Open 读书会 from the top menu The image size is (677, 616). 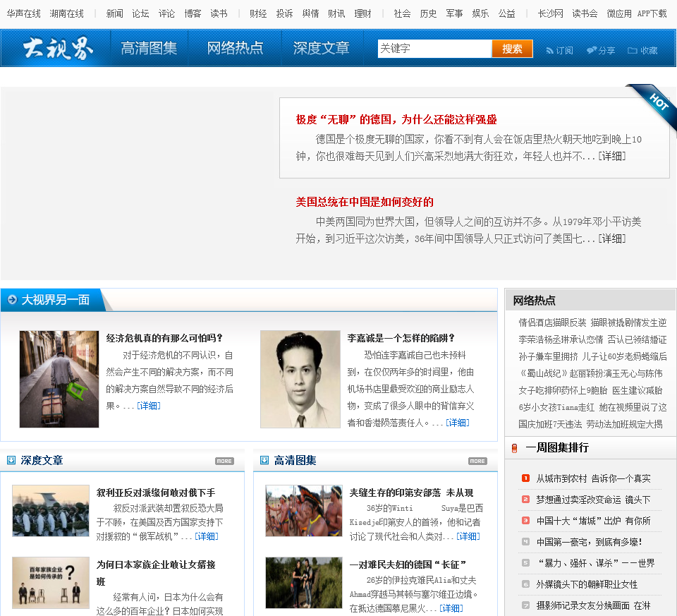(x=585, y=14)
